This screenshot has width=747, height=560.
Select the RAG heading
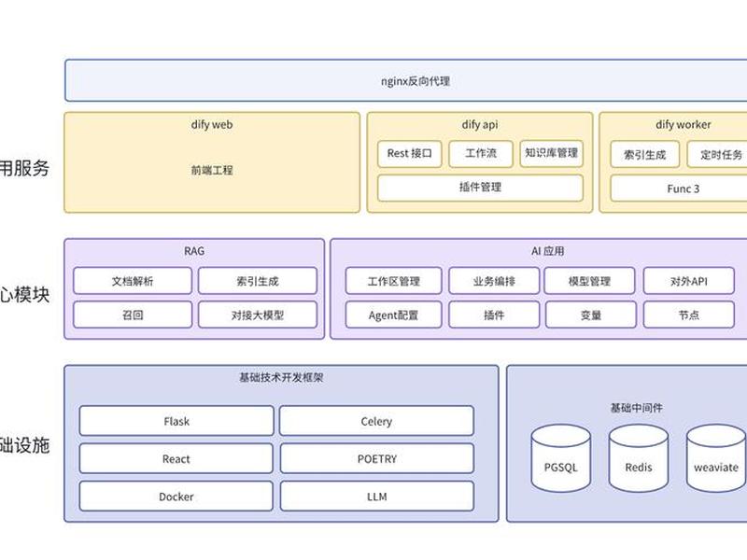tap(194, 251)
